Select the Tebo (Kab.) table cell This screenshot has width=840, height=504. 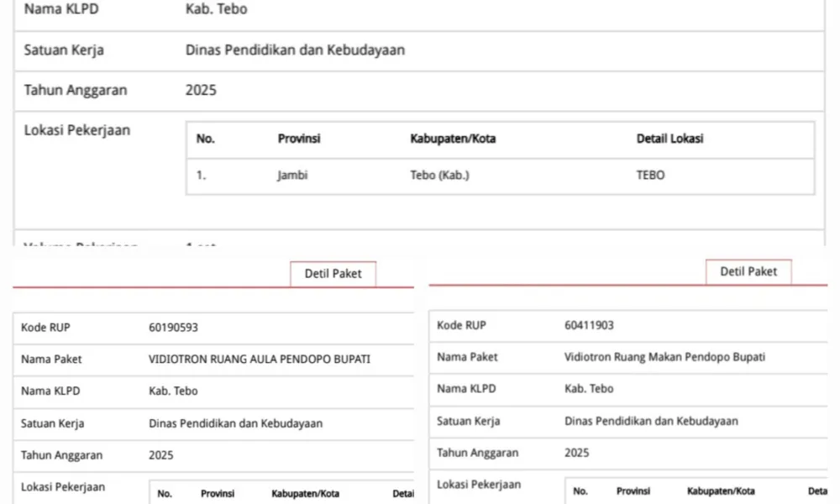tap(433, 176)
